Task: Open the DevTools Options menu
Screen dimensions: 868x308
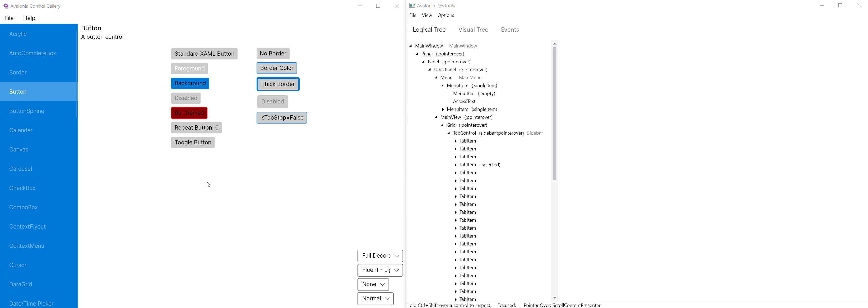Action: click(445, 16)
